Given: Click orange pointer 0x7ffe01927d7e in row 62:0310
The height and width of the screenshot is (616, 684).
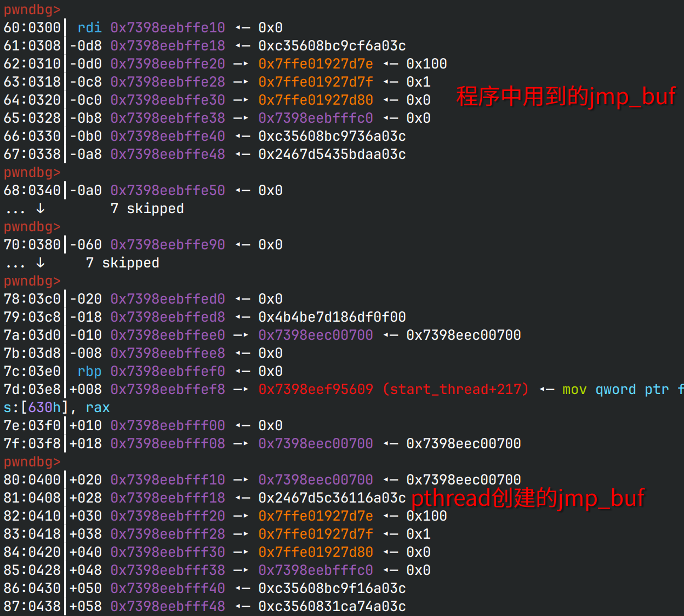Looking at the screenshot, I should pyautogui.click(x=315, y=64).
